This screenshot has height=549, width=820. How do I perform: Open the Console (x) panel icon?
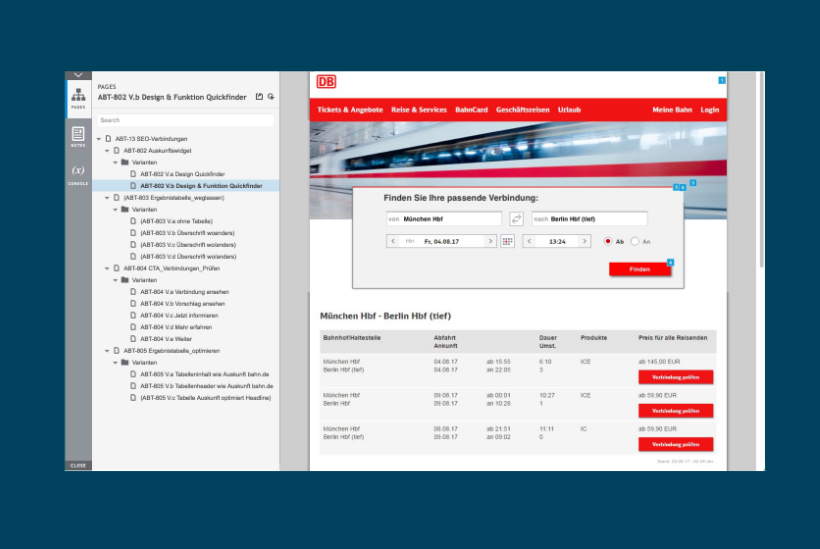[x=78, y=172]
